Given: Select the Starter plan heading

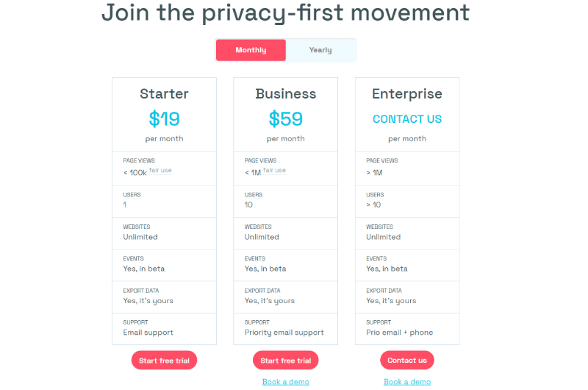Looking at the screenshot, I should pos(164,94).
